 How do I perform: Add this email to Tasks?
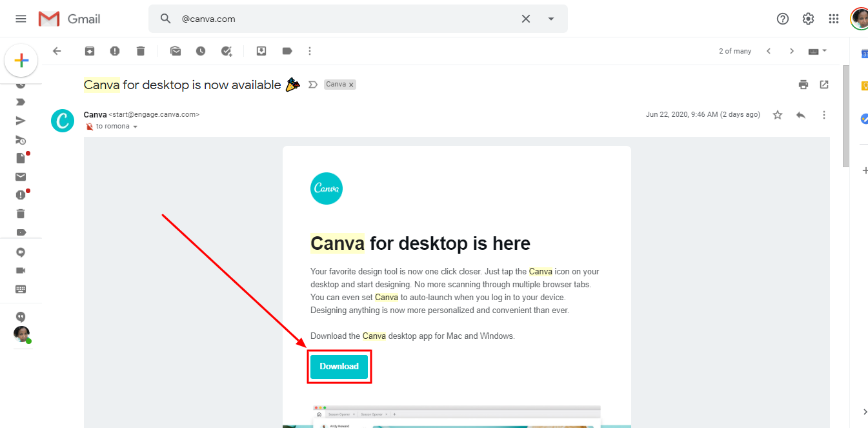pyautogui.click(x=227, y=51)
